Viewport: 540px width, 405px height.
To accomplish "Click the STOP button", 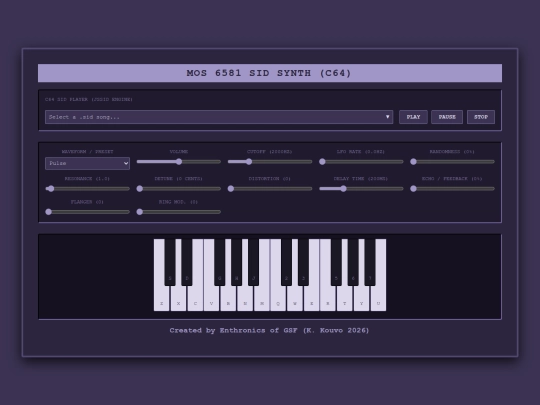I will pyautogui.click(x=481, y=117).
